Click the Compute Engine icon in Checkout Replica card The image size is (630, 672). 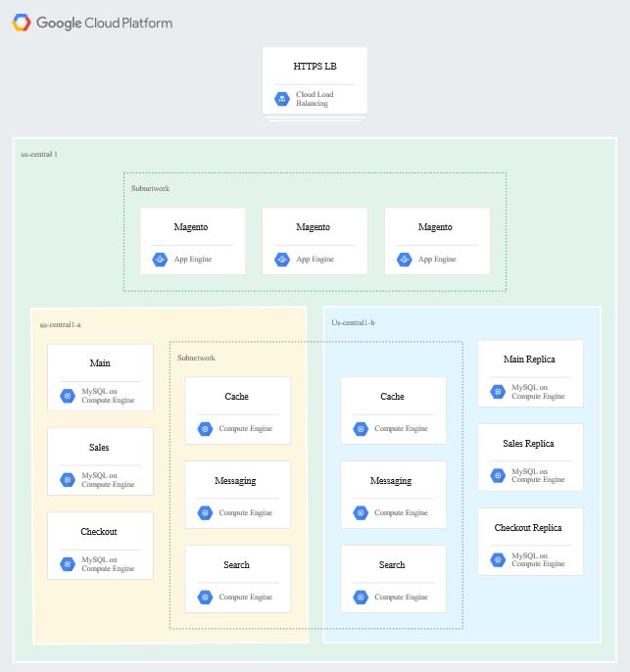click(x=498, y=559)
